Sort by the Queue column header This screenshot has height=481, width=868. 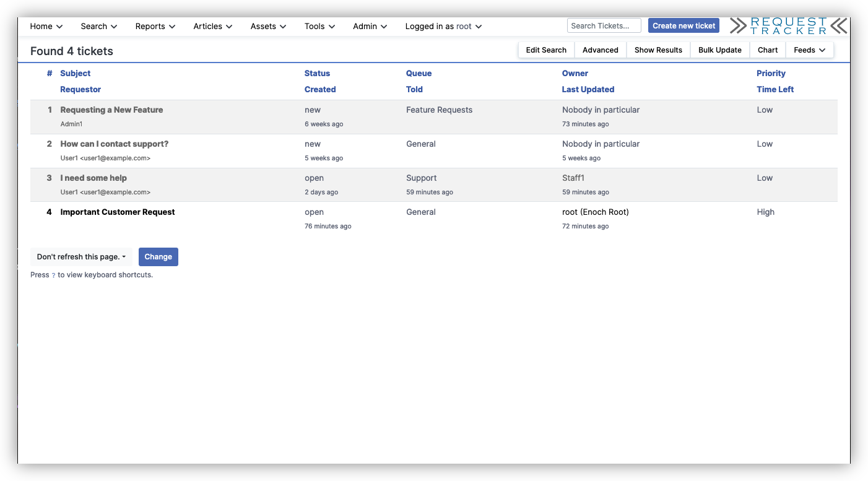(419, 73)
